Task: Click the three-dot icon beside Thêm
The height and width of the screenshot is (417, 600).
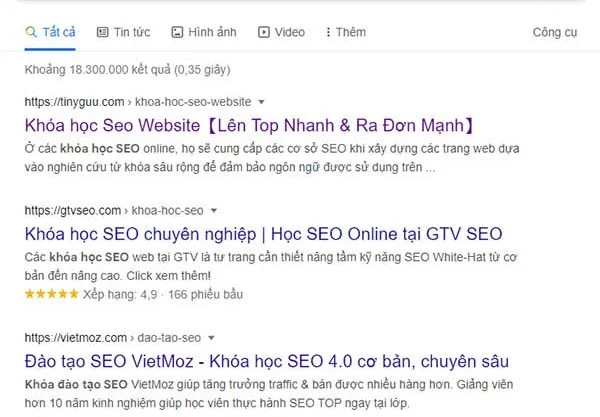Action: coord(328,32)
